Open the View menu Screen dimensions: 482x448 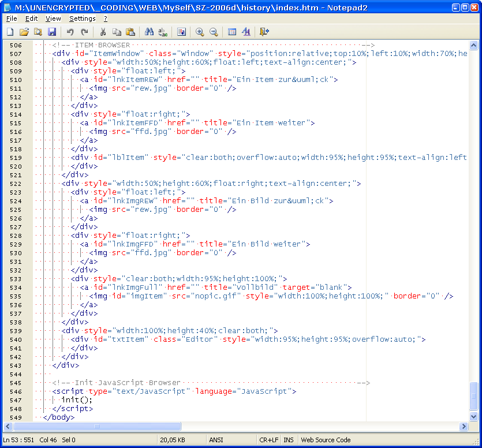pos(53,18)
